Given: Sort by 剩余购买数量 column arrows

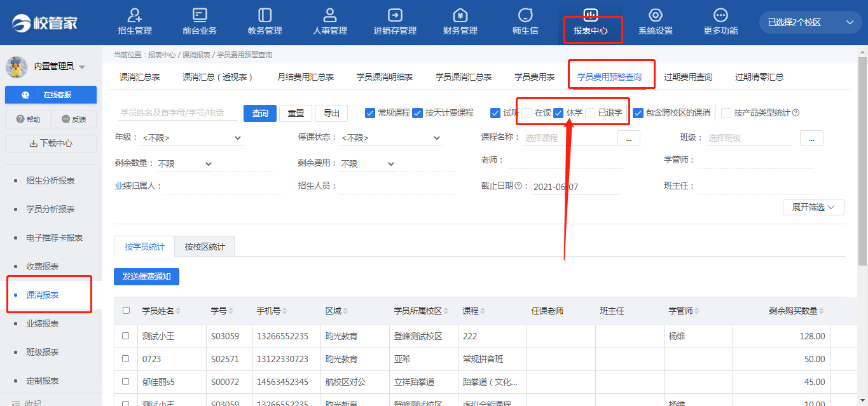Looking at the screenshot, I should click(822, 311).
